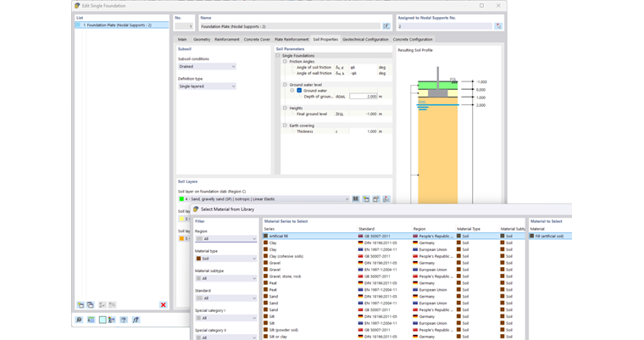
Task: Open the Special category II dropdown
Action: pos(226,337)
